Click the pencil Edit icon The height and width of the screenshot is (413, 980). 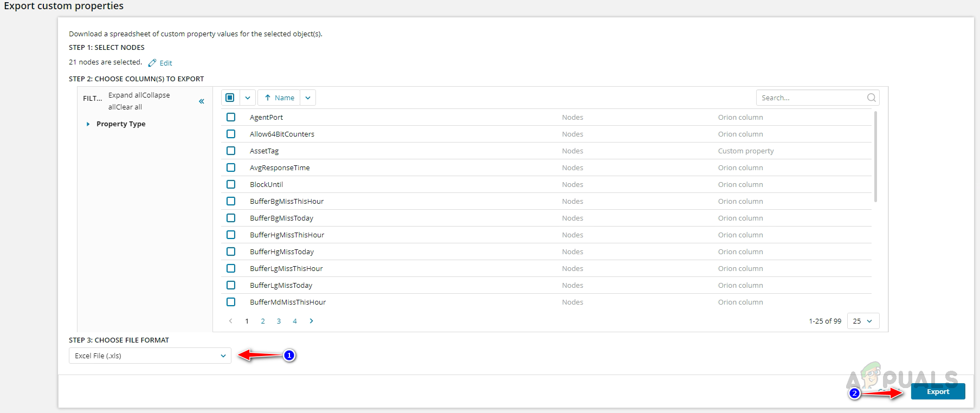click(x=152, y=63)
